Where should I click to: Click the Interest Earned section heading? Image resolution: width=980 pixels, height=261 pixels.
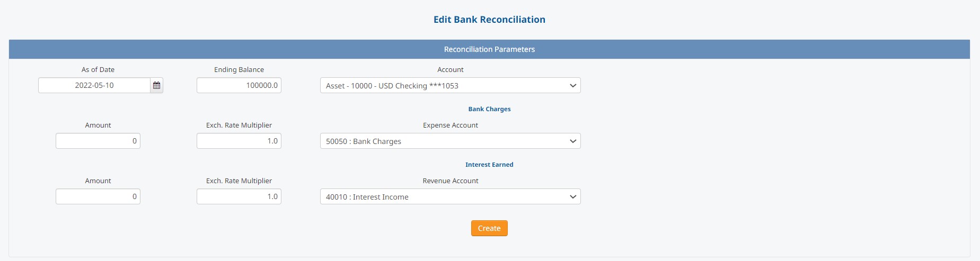pyautogui.click(x=489, y=165)
